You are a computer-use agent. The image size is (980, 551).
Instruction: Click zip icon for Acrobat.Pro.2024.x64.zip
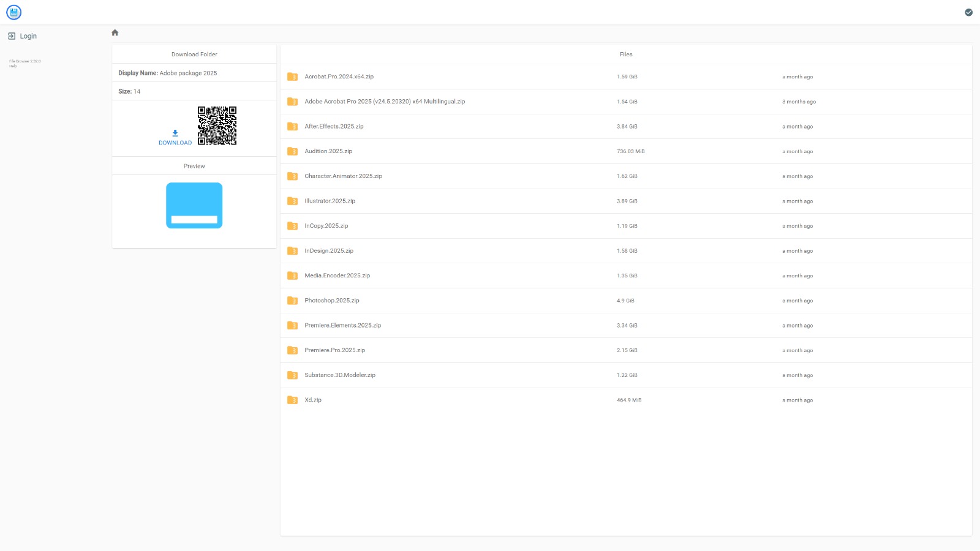pos(292,77)
